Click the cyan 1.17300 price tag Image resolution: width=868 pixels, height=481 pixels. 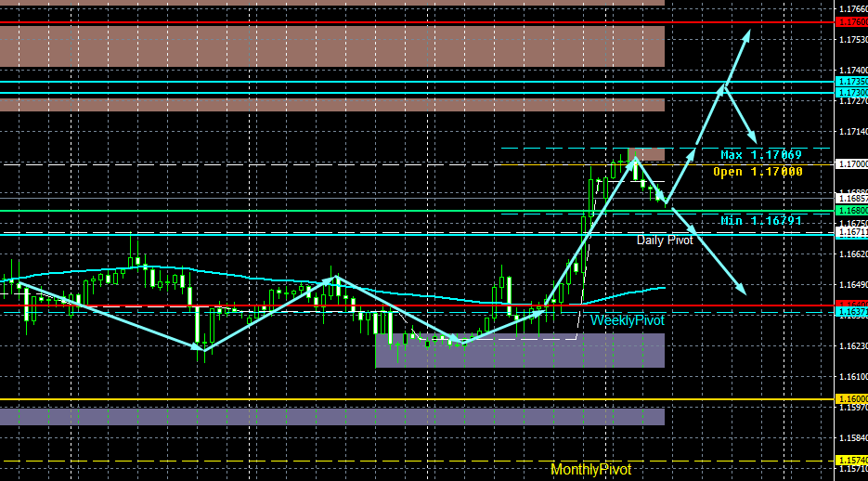pyautogui.click(x=851, y=93)
